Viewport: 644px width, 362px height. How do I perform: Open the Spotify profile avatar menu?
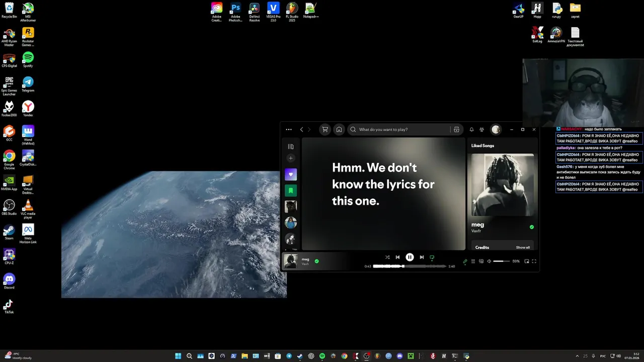(x=496, y=130)
